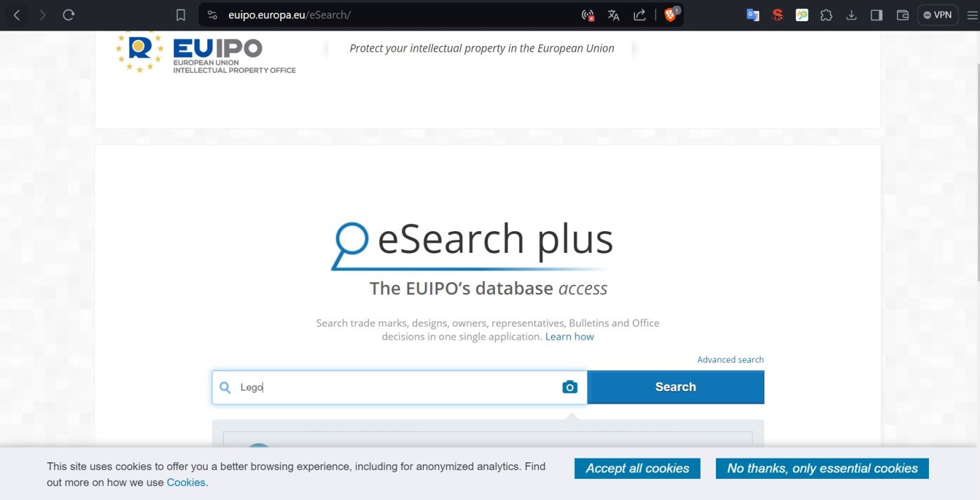This screenshot has width=980, height=500.
Task: Share this page via the share icon
Action: pos(639,15)
